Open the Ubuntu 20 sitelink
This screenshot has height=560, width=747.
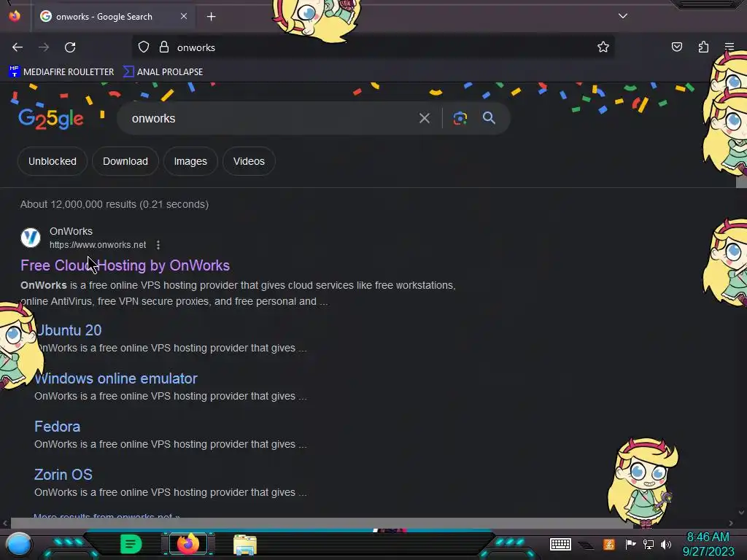click(68, 330)
